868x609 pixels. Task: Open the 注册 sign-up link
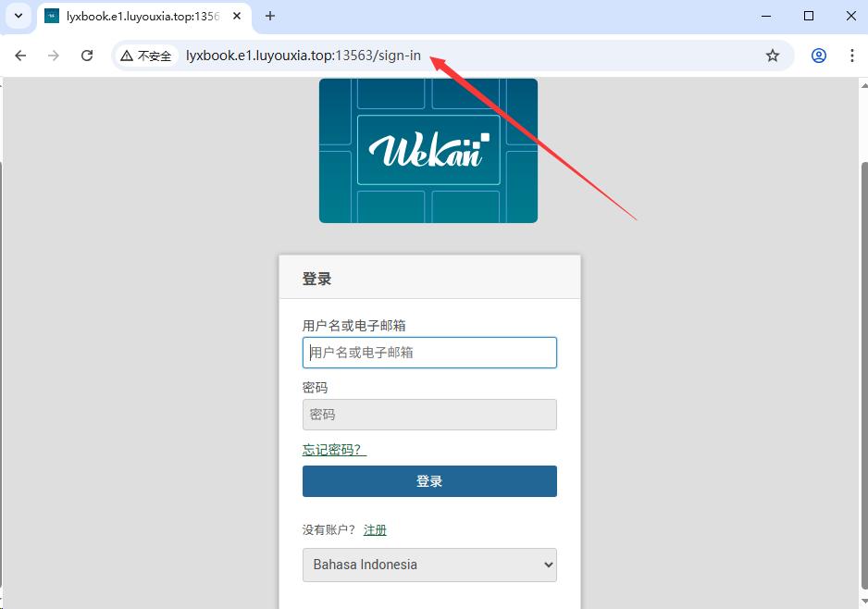pos(375,529)
